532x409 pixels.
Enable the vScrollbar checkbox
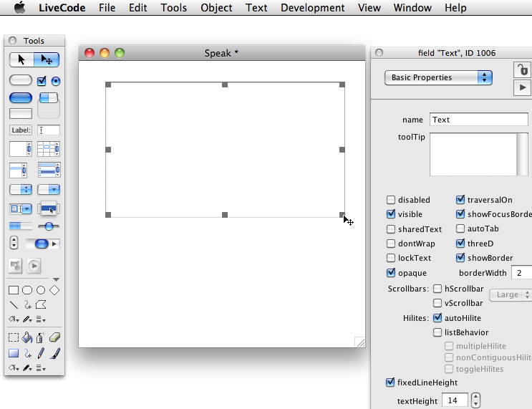tap(437, 303)
